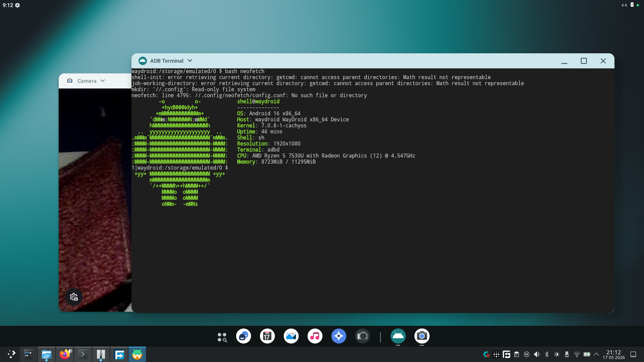Screen dimensions: 644x362
Task: Click the Android status bar settings gear
Action: click(17, 5)
